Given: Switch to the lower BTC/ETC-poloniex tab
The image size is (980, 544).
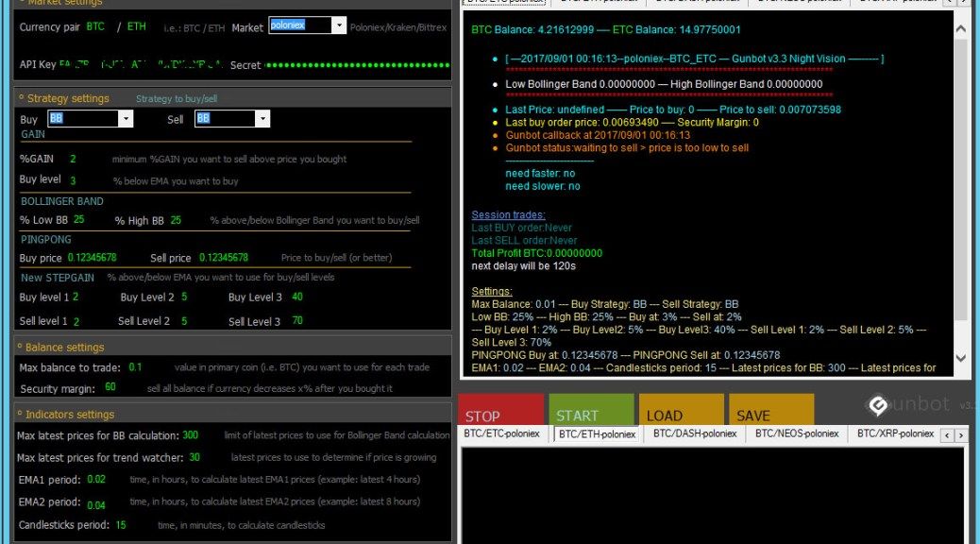Looking at the screenshot, I should click(502, 433).
